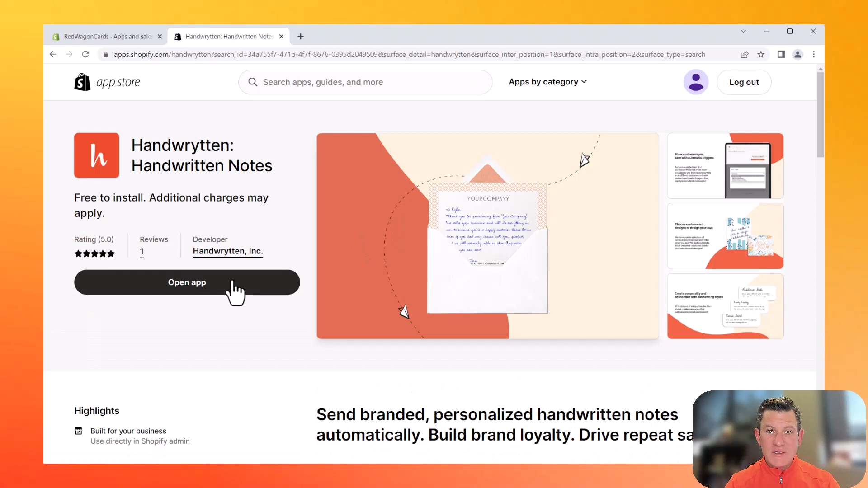Click the browser back navigation arrow
The width and height of the screenshot is (868, 488).
pyautogui.click(x=53, y=54)
